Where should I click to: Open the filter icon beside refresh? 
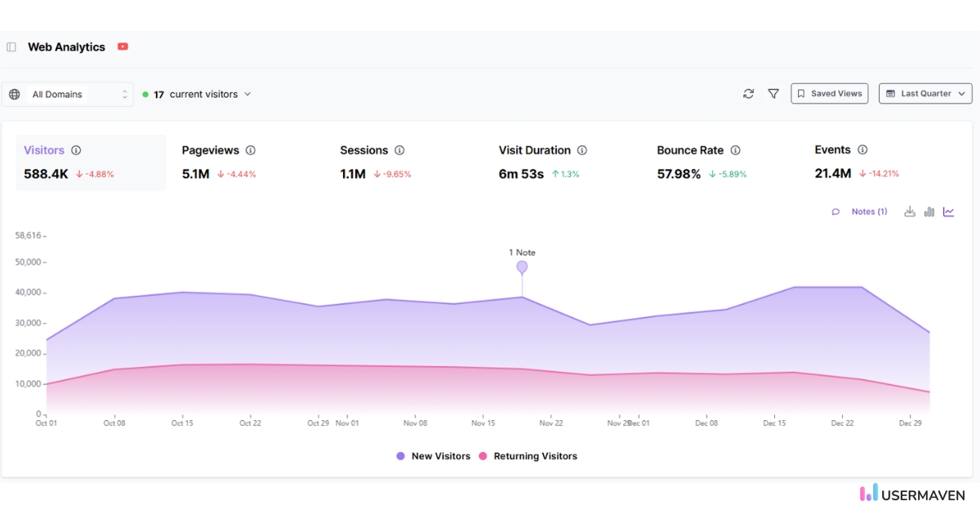[773, 93]
